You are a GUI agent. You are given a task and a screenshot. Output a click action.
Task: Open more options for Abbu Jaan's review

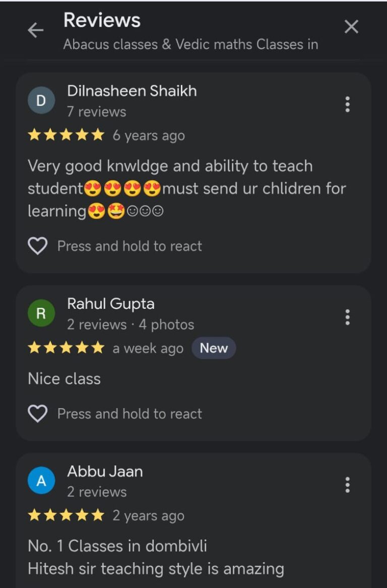(347, 485)
